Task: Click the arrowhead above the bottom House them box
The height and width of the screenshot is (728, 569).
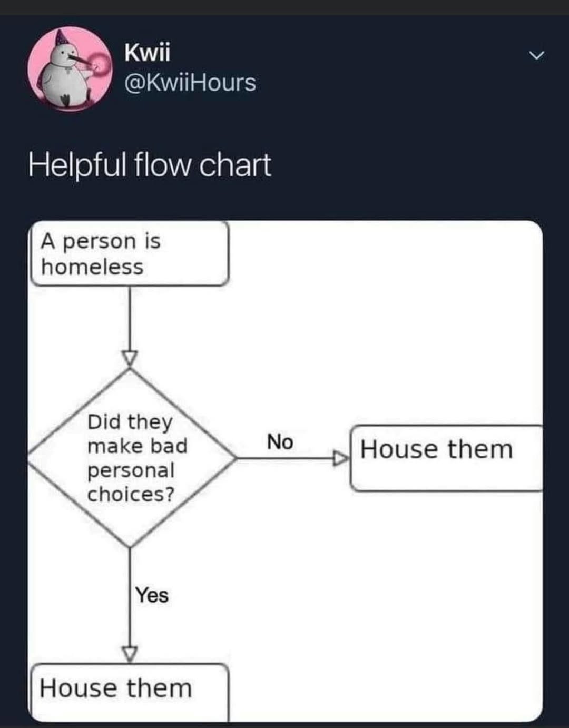Action: point(130,653)
